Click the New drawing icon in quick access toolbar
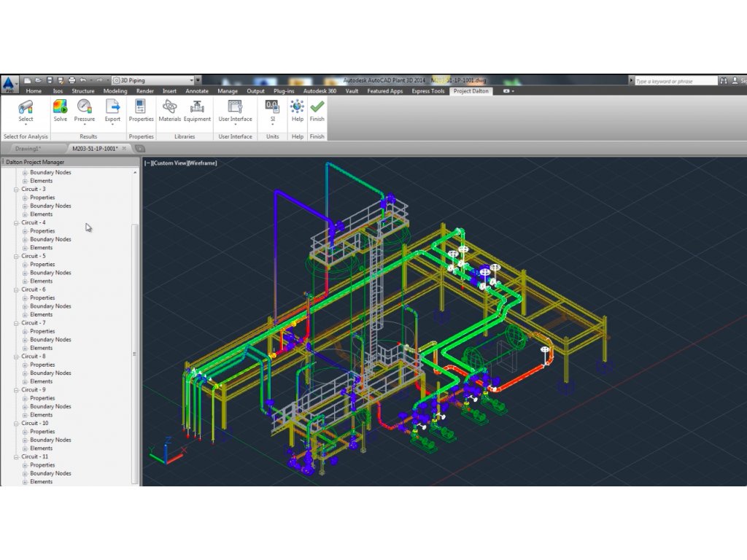 [x=28, y=80]
